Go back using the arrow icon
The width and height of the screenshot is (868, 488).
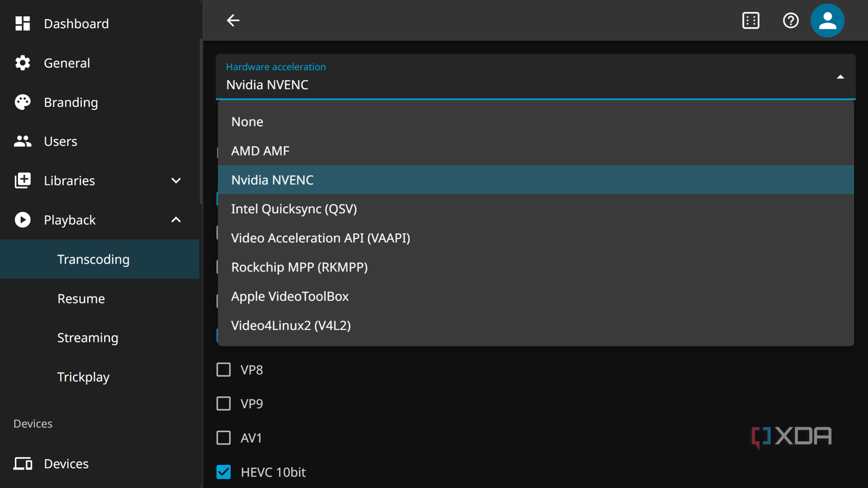click(x=233, y=21)
